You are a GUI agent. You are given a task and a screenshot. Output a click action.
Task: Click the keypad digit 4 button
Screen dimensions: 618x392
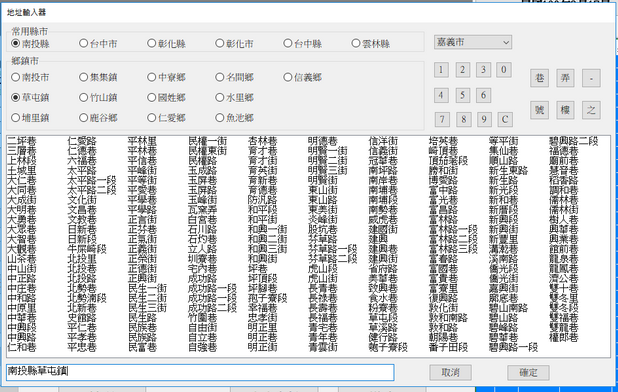441,95
